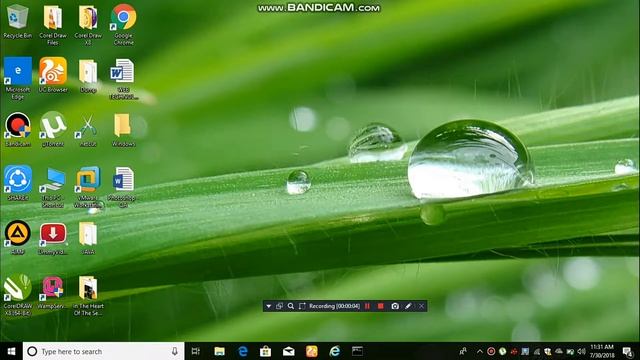Select the Google Chrome shortcut
The height and width of the screenshot is (360, 640).
pyautogui.click(x=123, y=24)
